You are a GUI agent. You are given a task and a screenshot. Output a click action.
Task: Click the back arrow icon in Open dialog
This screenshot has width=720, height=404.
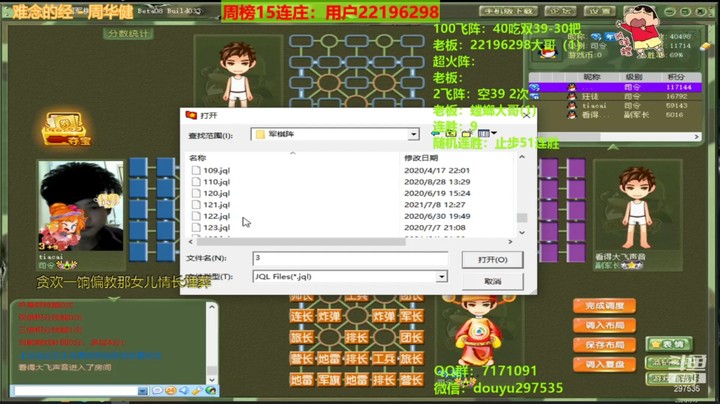(435, 134)
